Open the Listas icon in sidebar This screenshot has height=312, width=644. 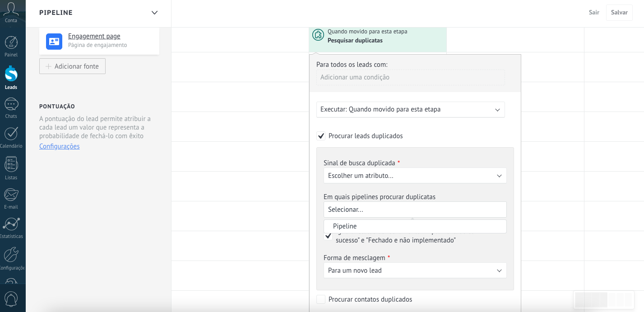point(11,164)
